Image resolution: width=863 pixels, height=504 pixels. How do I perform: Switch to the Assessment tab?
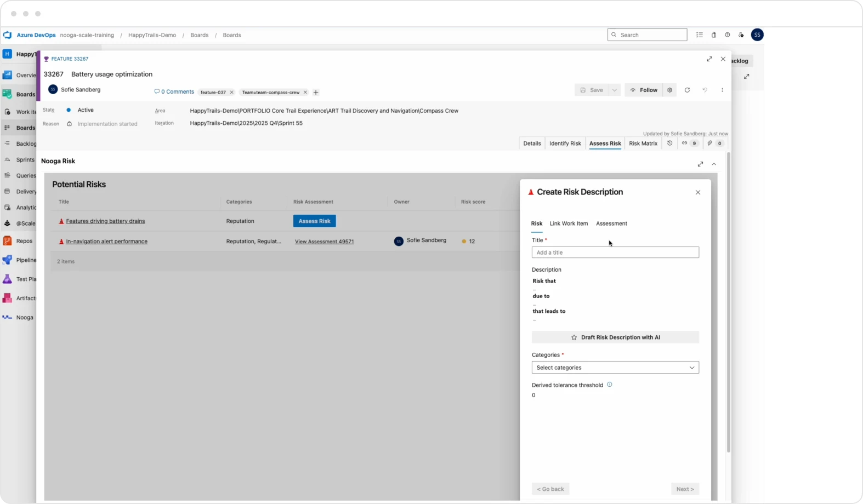pos(611,224)
